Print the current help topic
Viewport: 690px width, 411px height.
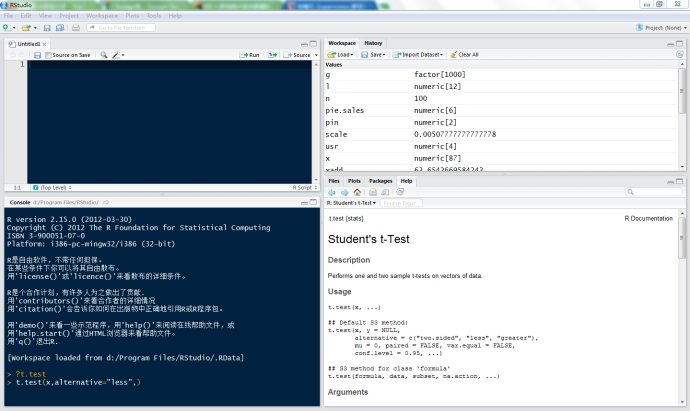pos(373,192)
